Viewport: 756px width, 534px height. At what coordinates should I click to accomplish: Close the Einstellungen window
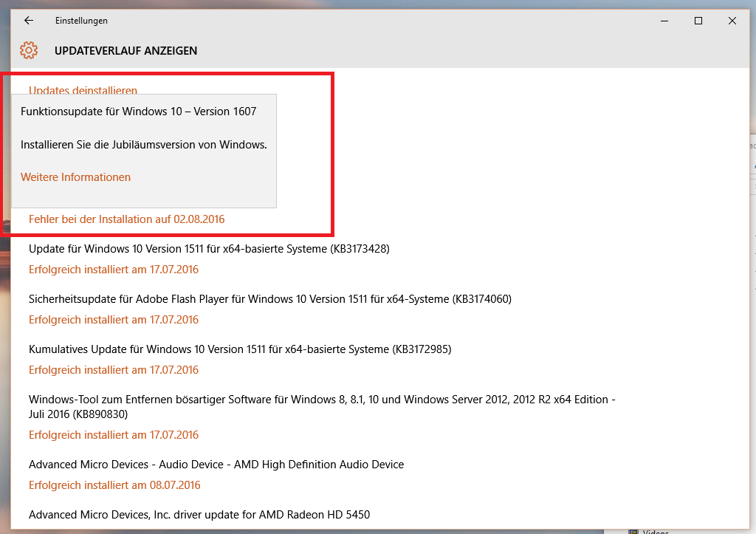click(x=732, y=21)
